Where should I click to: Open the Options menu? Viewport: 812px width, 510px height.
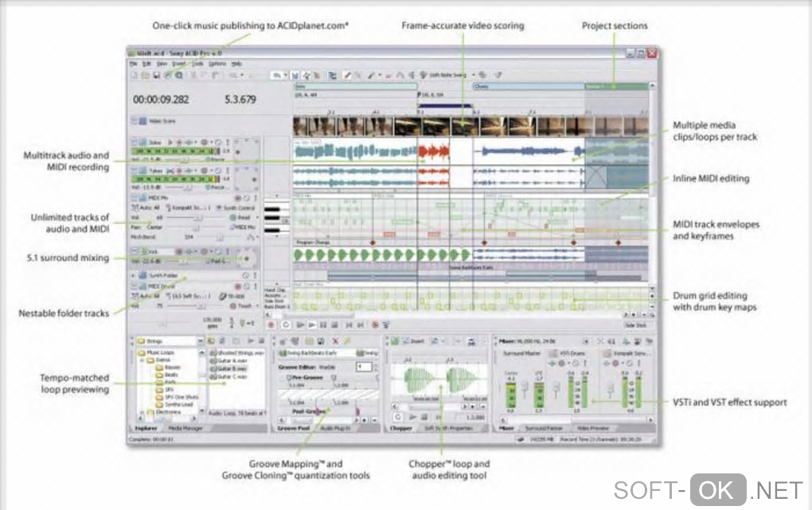coord(217,64)
